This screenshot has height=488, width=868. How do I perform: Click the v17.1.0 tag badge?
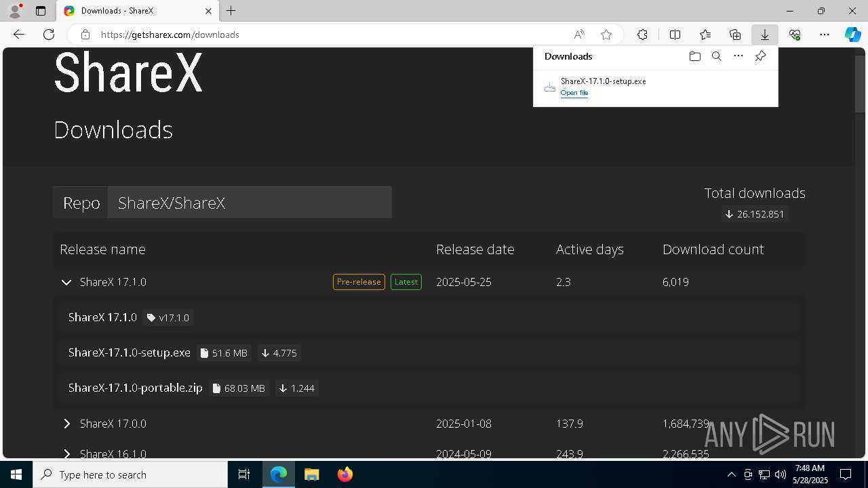pyautogui.click(x=168, y=318)
